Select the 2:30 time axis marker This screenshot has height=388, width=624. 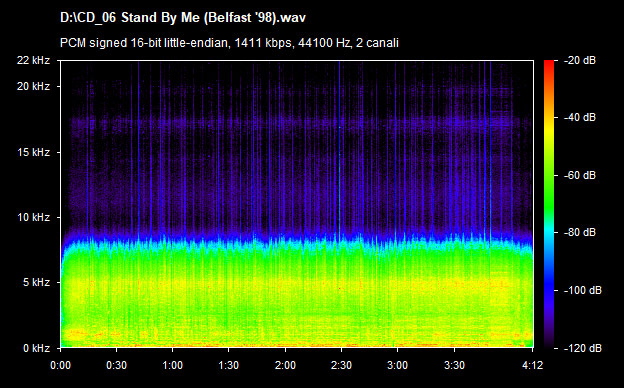341,365
